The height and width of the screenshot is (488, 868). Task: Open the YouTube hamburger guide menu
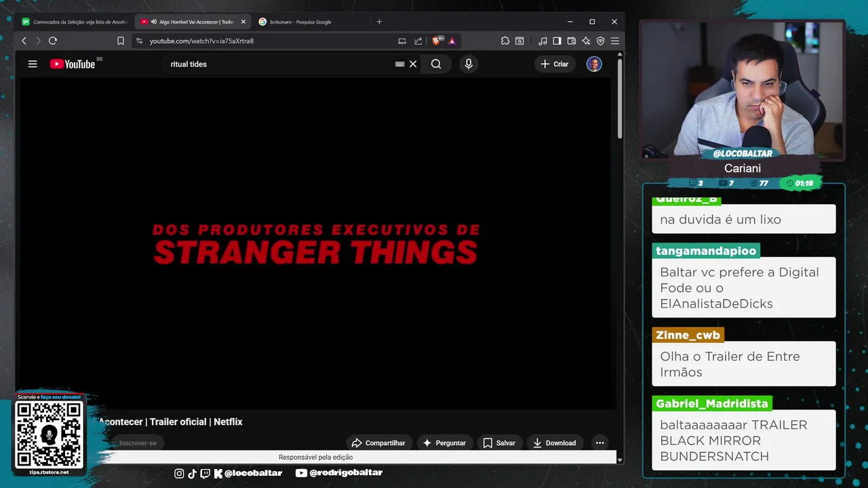[33, 64]
